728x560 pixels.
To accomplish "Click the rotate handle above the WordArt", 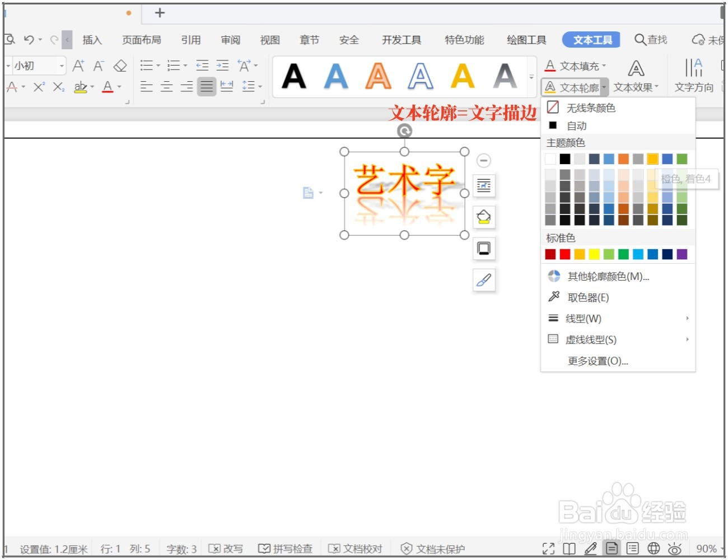I will tap(404, 131).
